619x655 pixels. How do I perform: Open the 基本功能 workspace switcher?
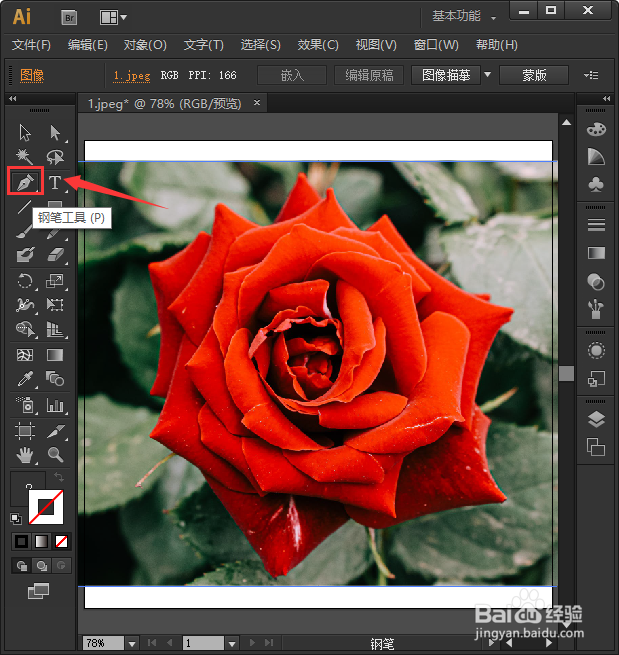click(464, 16)
